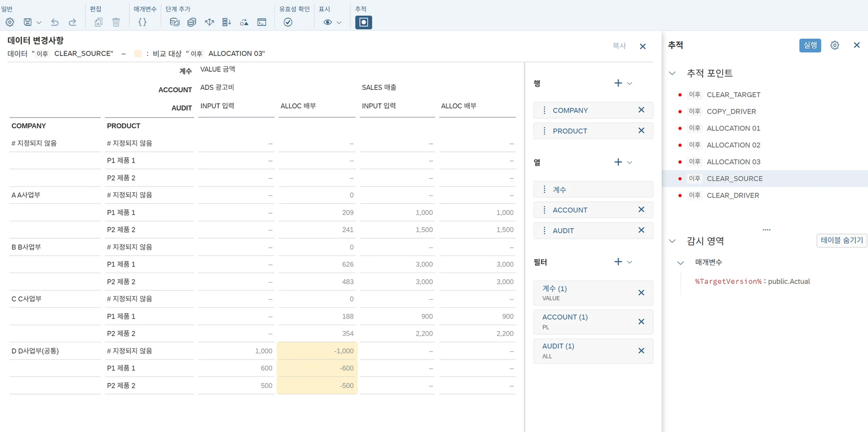This screenshot has width=868, height=432.
Task: Collapse the 매개변수 section under 감시 영역
Action: [680, 263]
